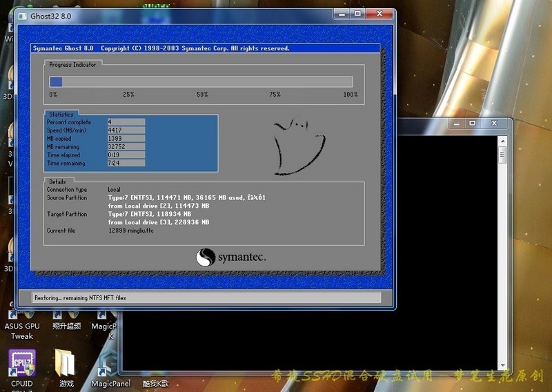Maximize the black console window
The height and width of the screenshot is (392, 552).
473,123
